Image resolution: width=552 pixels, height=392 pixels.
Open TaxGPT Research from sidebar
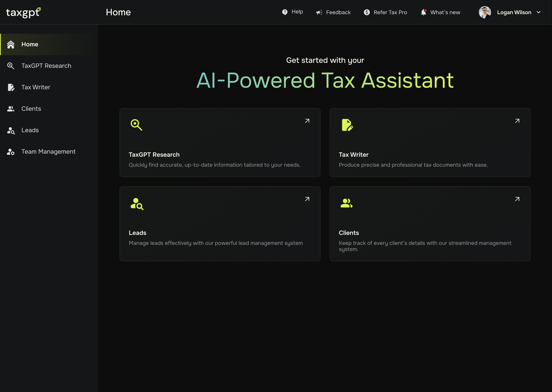(46, 66)
